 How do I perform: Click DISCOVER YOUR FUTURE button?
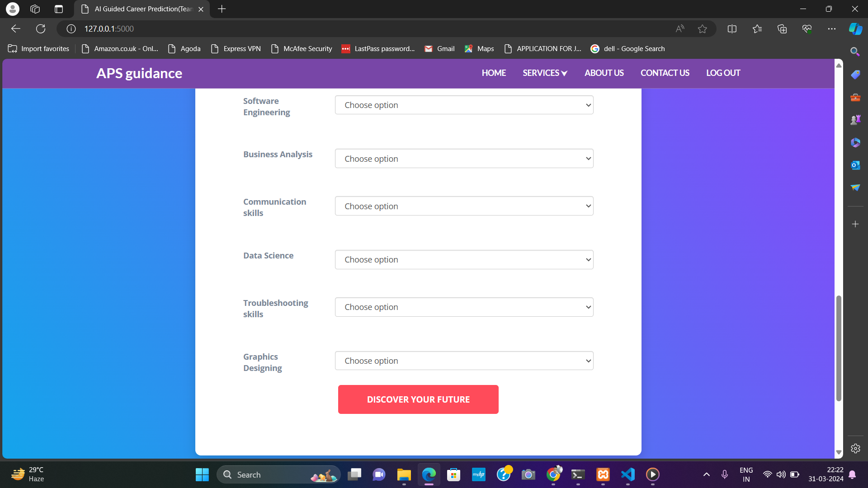(418, 399)
